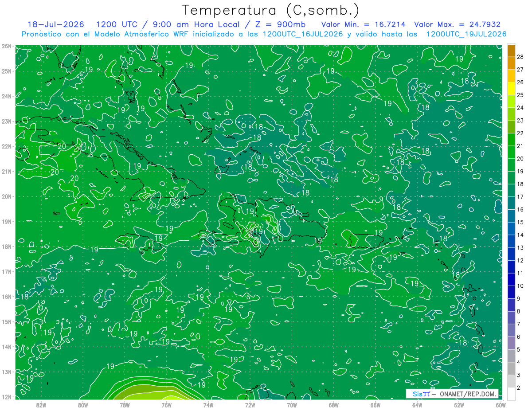Click the 72W longitude axis label
The image size is (532, 411).
pyautogui.click(x=250, y=405)
